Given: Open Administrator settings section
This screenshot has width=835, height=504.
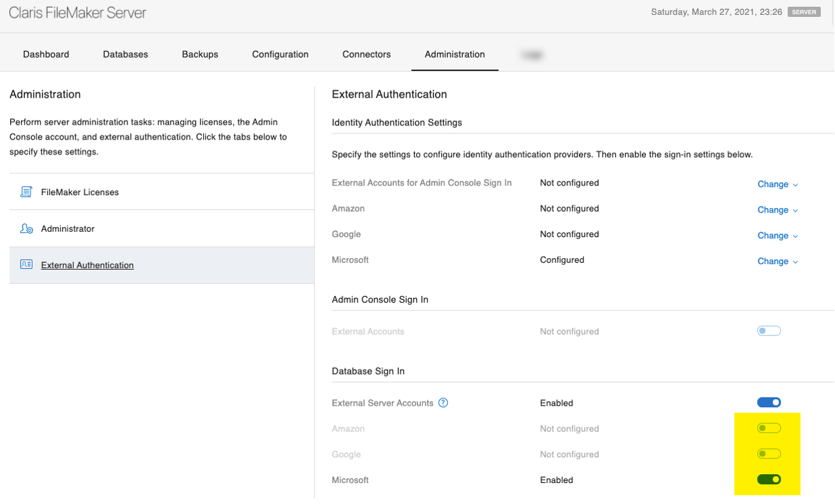Looking at the screenshot, I should pos(162,228).
